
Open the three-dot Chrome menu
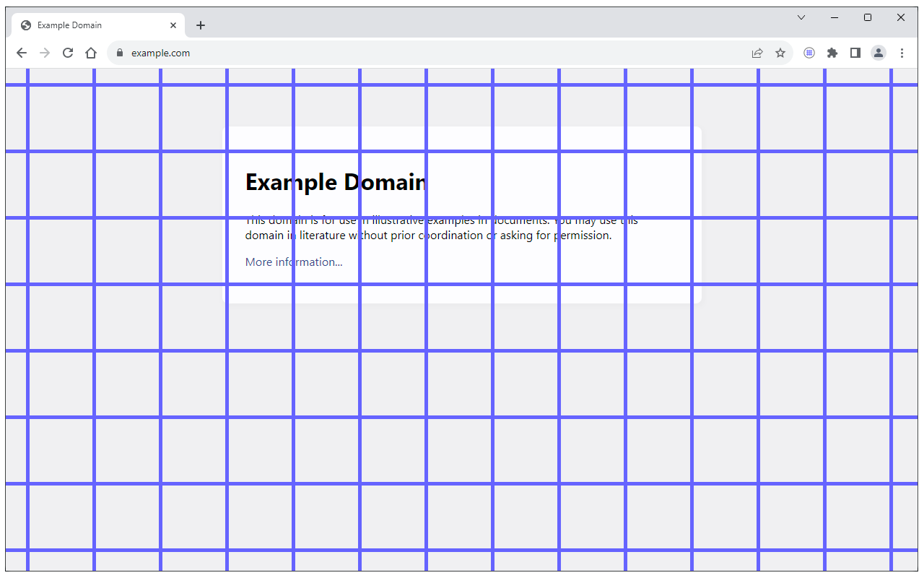coord(902,53)
